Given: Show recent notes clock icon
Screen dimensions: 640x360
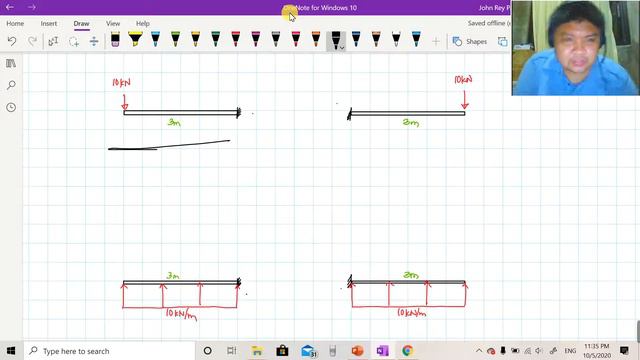Looking at the screenshot, I should [x=11, y=107].
